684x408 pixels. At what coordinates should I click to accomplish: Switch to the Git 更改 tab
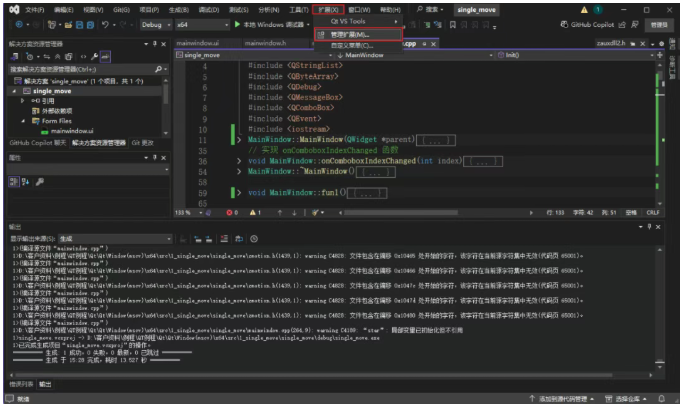pos(143,143)
